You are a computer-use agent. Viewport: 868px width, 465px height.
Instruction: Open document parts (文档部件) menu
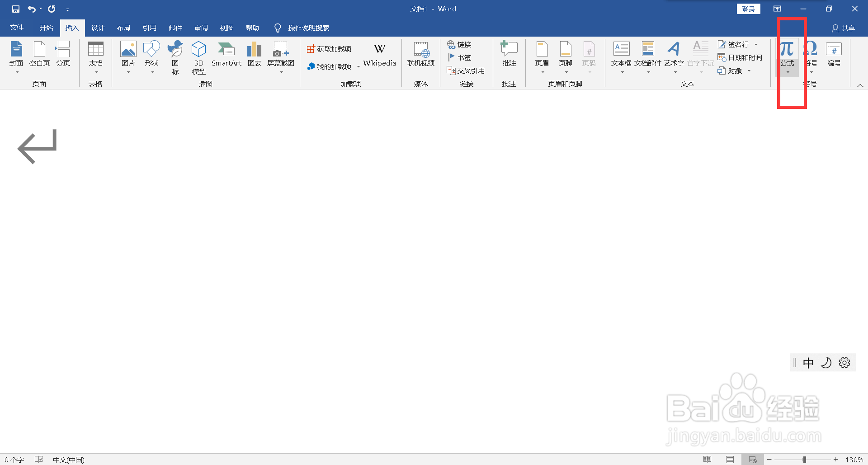648,57
